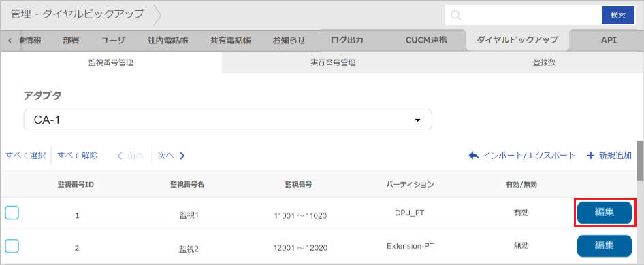Open the ログ出力 tab

(347, 40)
